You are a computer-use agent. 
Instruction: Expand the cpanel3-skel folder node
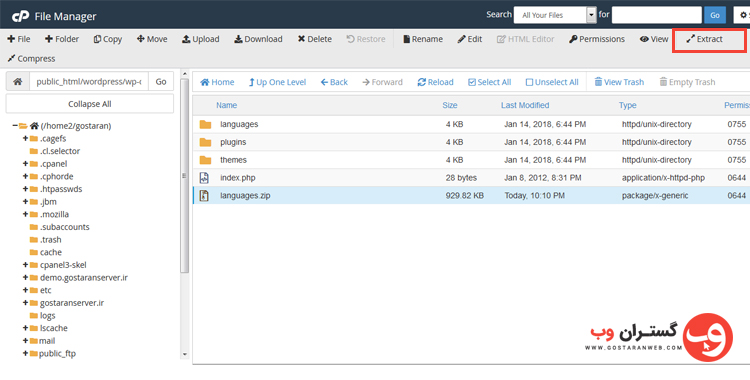[x=25, y=265]
